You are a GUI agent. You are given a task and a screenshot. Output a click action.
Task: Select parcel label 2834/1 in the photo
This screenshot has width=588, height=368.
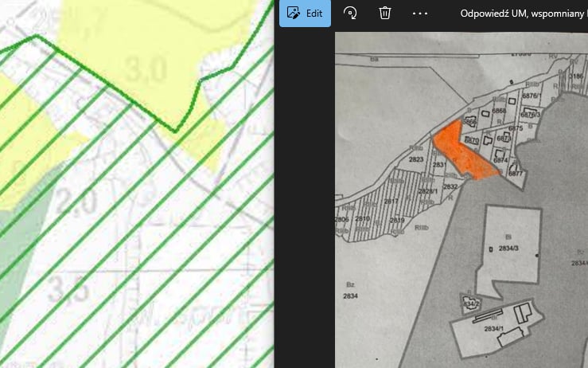494,328
